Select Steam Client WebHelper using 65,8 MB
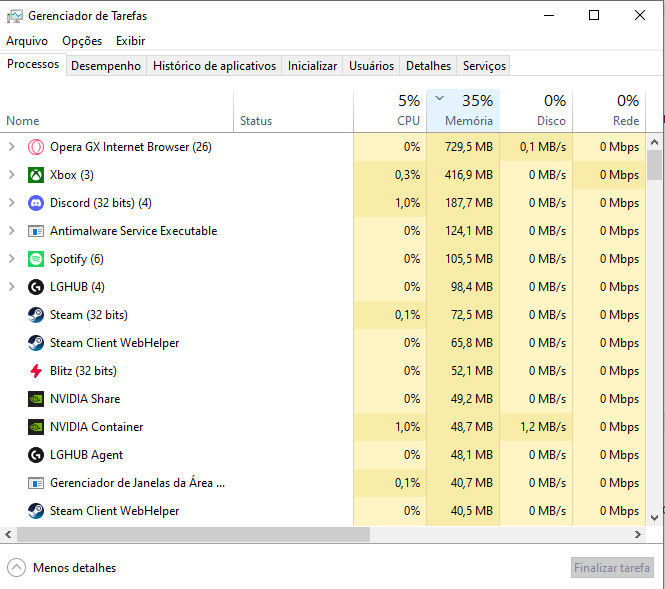 [323, 343]
